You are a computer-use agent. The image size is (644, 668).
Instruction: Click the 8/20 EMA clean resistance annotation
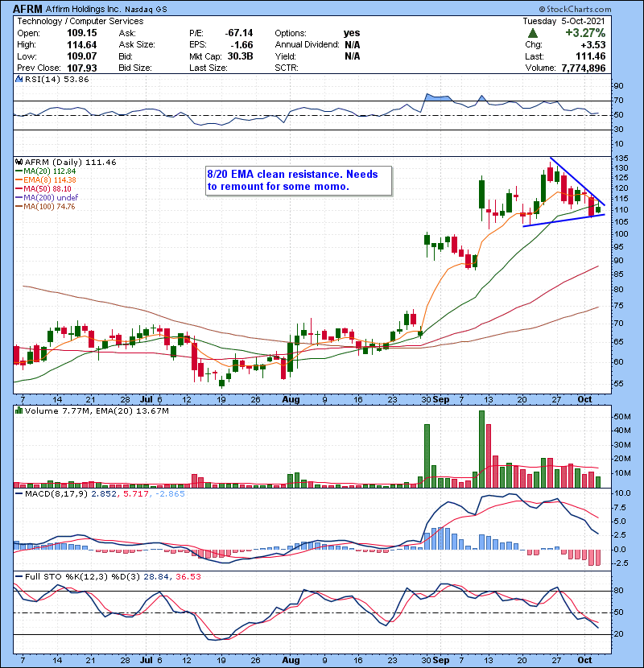pyautogui.click(x=299, y=180)
